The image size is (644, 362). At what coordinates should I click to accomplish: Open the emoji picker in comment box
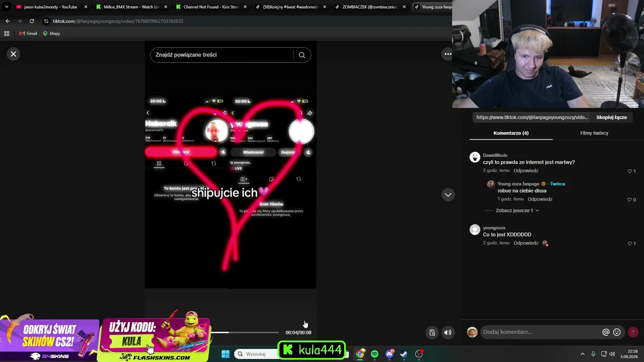(617, 332)
